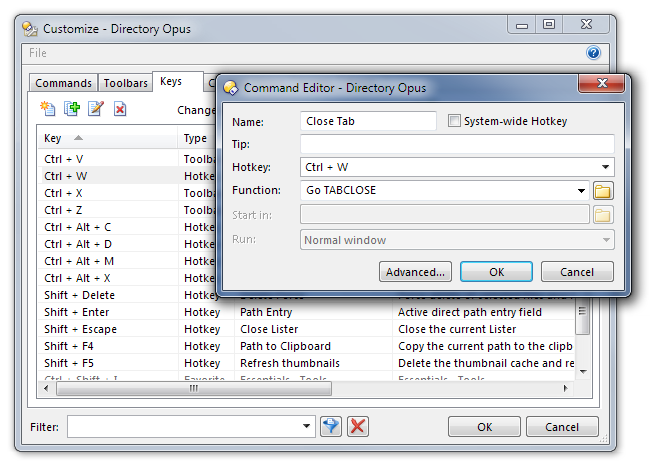Click the Refresh thumbnails name cell
This screenshot has height=470, width=650.
point(290,363)
